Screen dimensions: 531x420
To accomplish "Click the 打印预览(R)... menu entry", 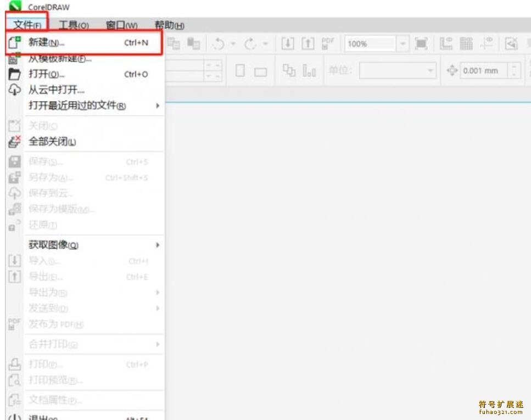I will click(84, 380).
